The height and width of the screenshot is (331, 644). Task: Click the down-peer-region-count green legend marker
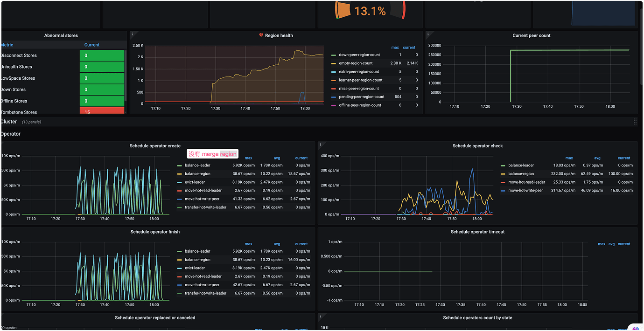click(333, 55)
